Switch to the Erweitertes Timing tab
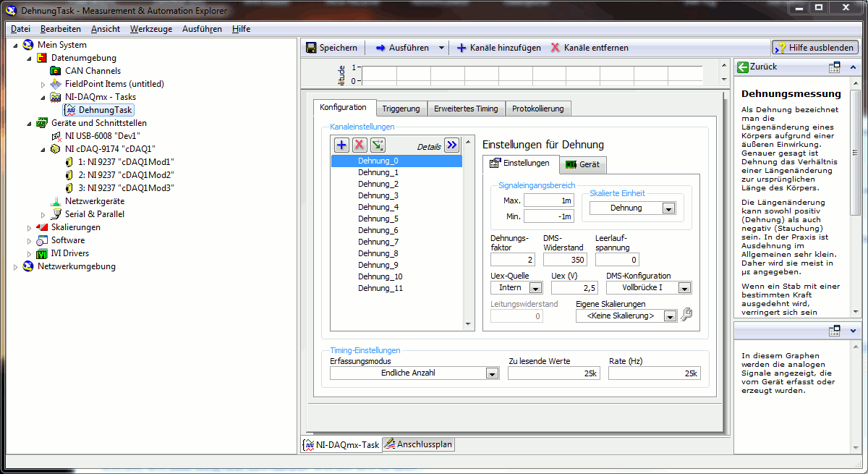Screen dimensions: 868x474 click(x=466, y=109)
